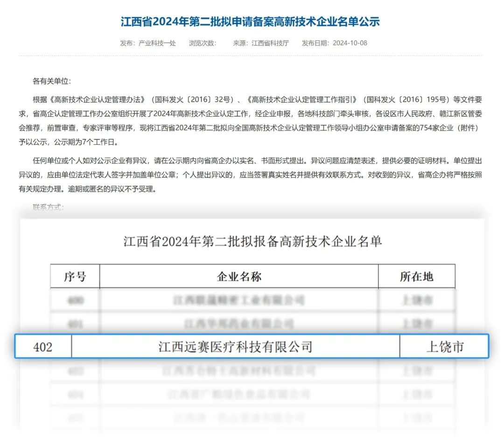The height and width of the screenshot is (448, 504).
Task: Click the company name 江西远赛医疗科技有限公司
Action: (235, 347)
